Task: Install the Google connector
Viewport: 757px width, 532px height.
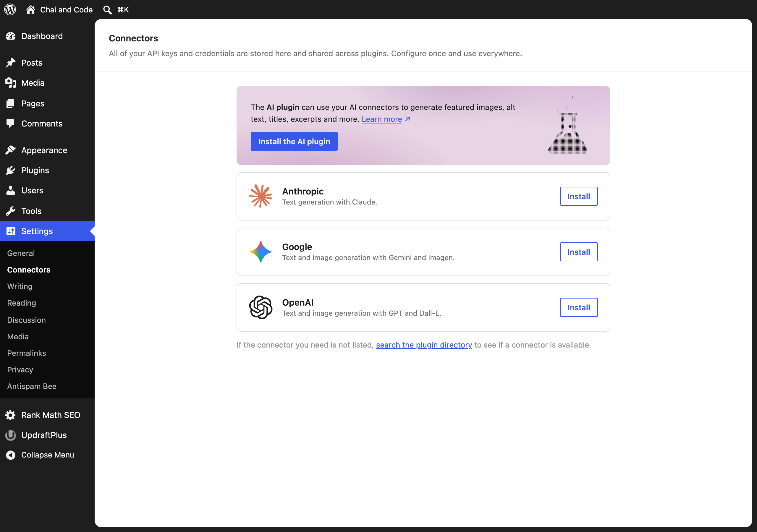Action: pos(579,252)
